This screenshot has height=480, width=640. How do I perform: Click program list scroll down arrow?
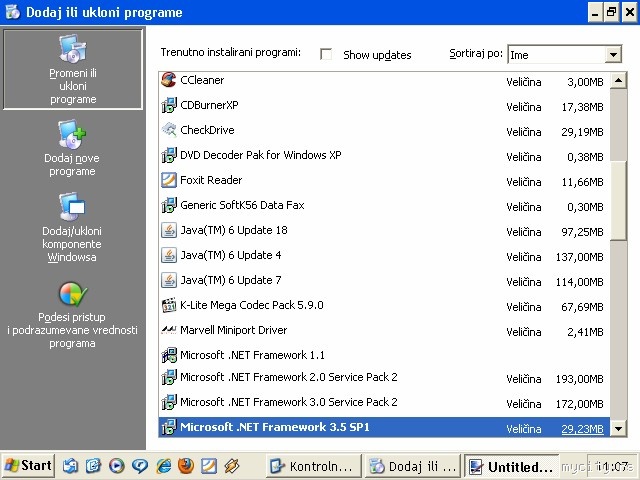(618, 429)
